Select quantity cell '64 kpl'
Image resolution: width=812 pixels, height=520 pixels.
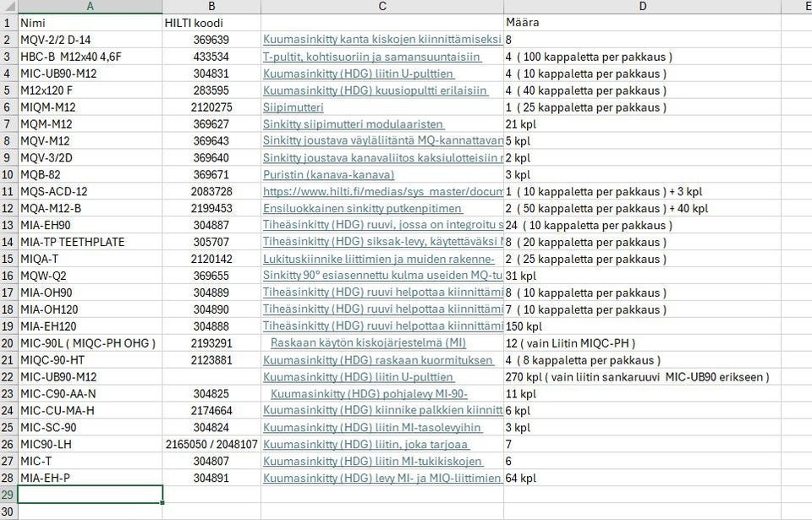pyautogui.click(x=642, y=478)
